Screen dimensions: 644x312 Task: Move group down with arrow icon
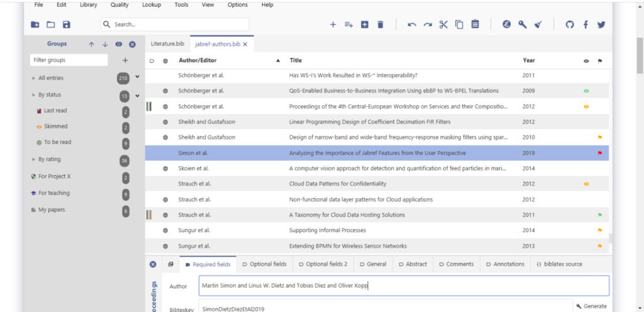[105, 44]
